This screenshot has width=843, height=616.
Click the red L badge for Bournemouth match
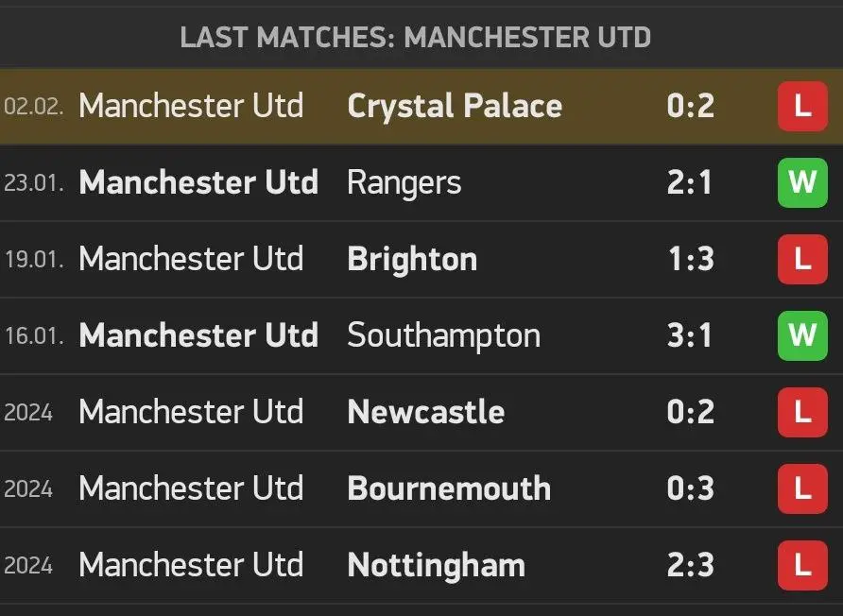click(801, 488)
